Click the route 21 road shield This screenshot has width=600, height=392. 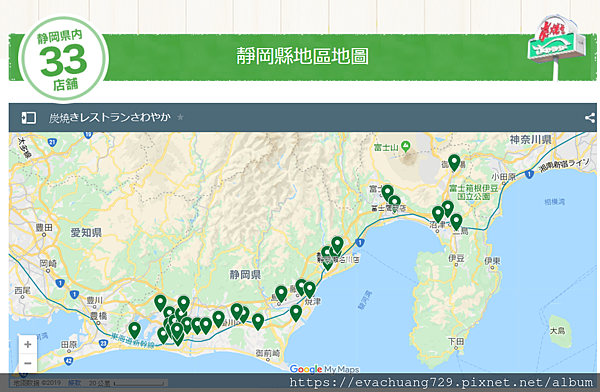pyautogui.click(x=52, y=143)
